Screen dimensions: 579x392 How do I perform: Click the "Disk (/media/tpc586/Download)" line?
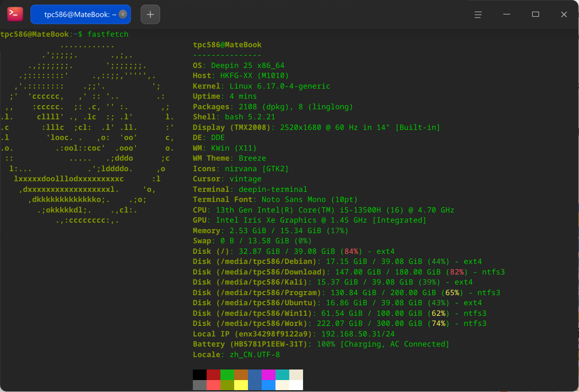349,272
